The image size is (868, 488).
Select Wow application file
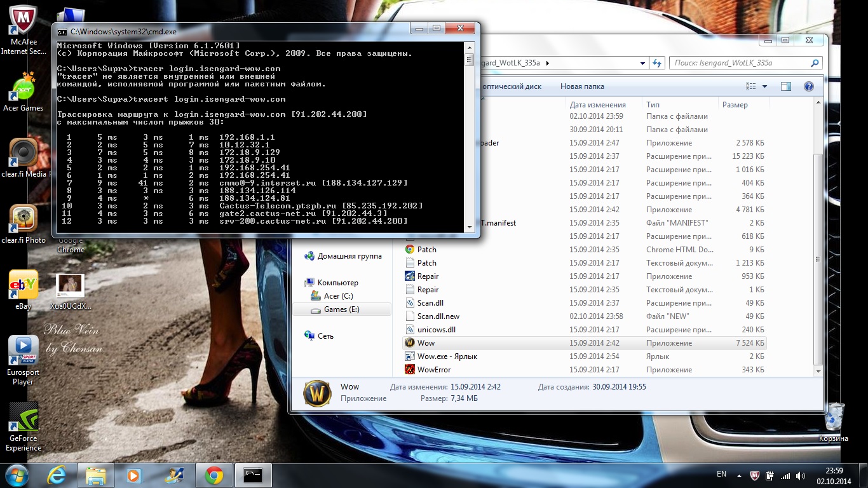585,343
